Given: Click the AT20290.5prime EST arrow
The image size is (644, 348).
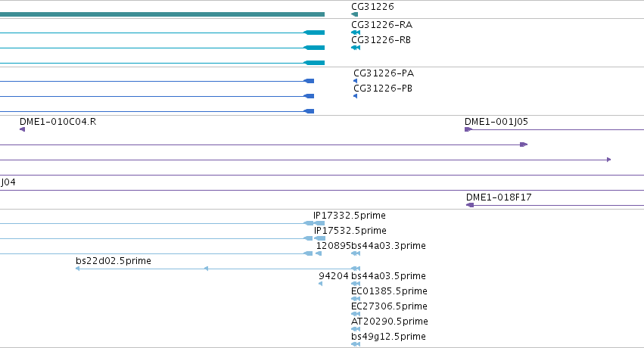Looking at the screenshot, I should [356, 329].
